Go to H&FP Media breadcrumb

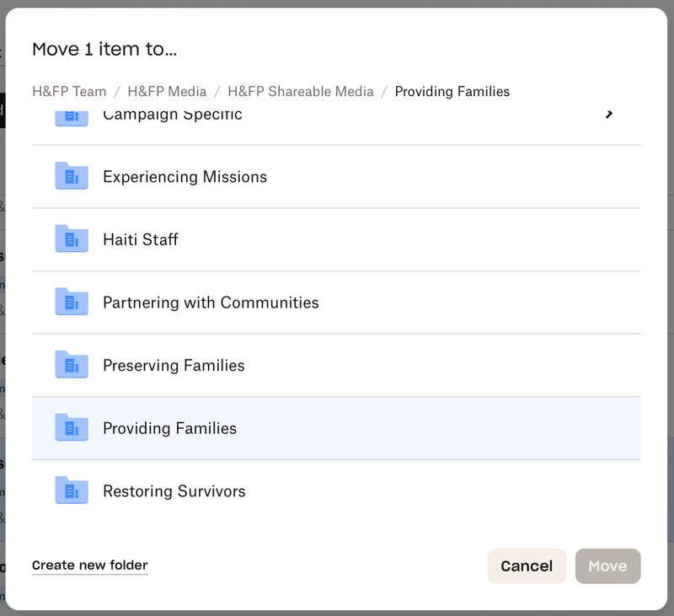(x=167, y=91)
